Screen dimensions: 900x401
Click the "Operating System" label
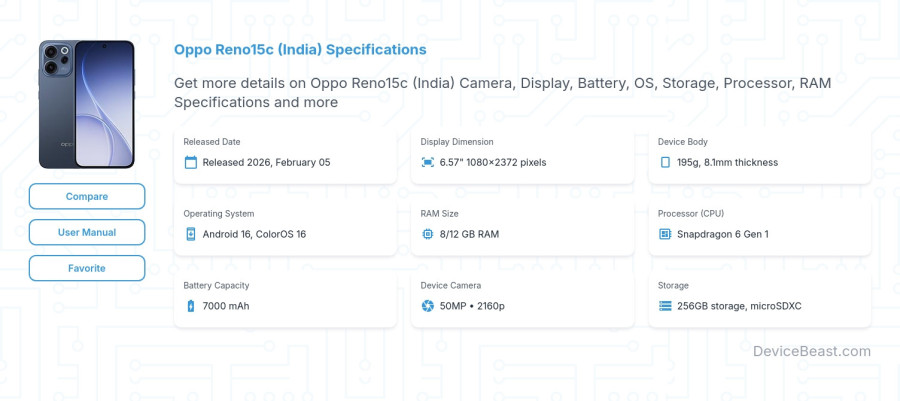(219, 213)
